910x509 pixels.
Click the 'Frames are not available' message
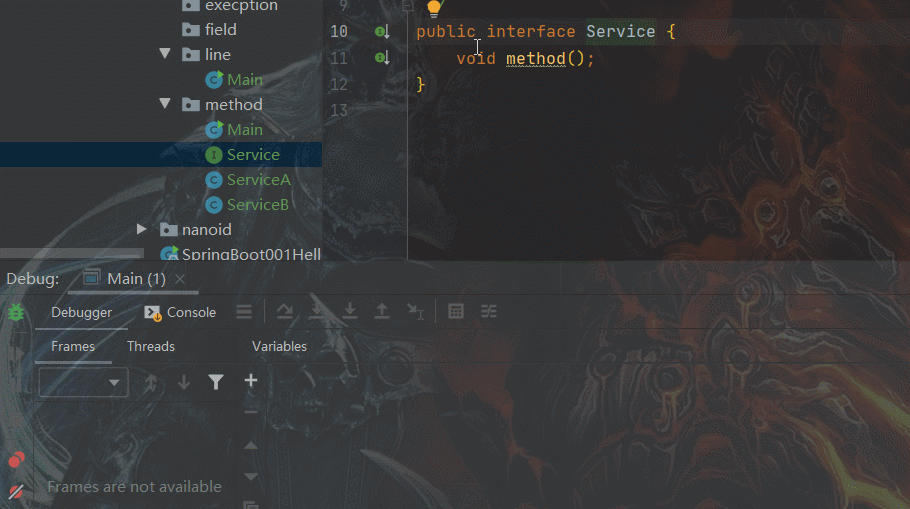tap(134, 486)
